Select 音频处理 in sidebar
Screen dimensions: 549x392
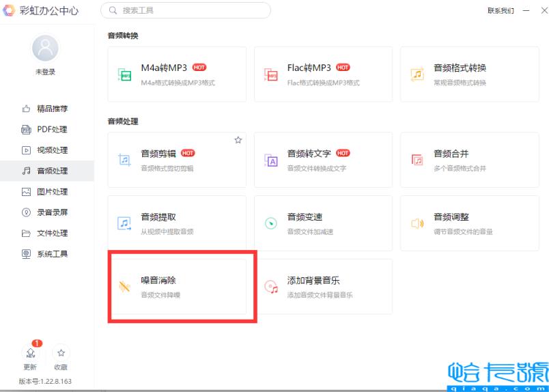point(47,171)
